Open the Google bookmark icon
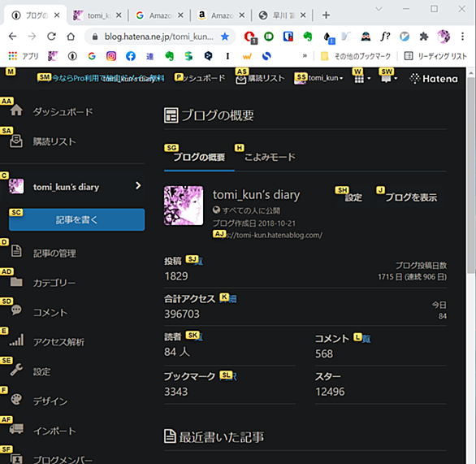This screenshot has width=476, height=464. tap(92, 56)
